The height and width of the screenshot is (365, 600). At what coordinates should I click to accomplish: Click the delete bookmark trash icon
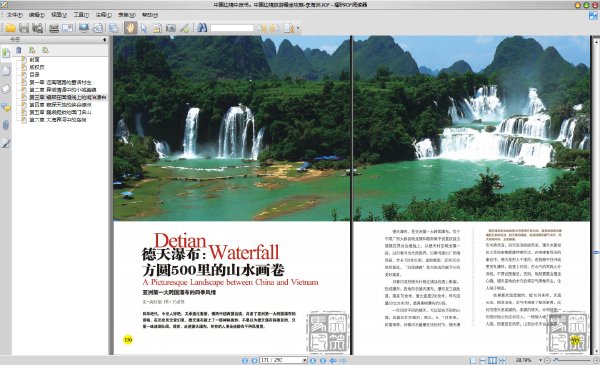pos(18,50)
